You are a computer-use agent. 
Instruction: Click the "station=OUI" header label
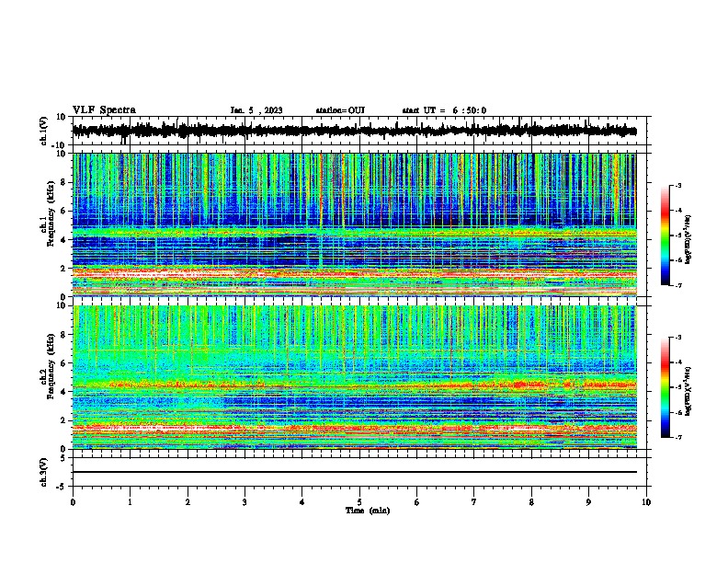pyautogui.click(x=340, y=110)
